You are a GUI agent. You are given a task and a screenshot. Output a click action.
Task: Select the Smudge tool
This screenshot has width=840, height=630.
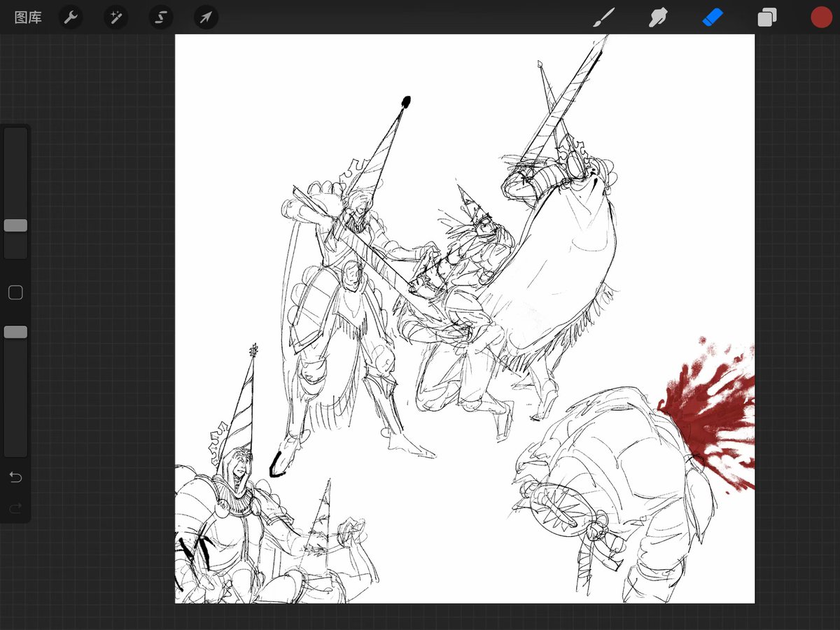click(x=658, y=17)
